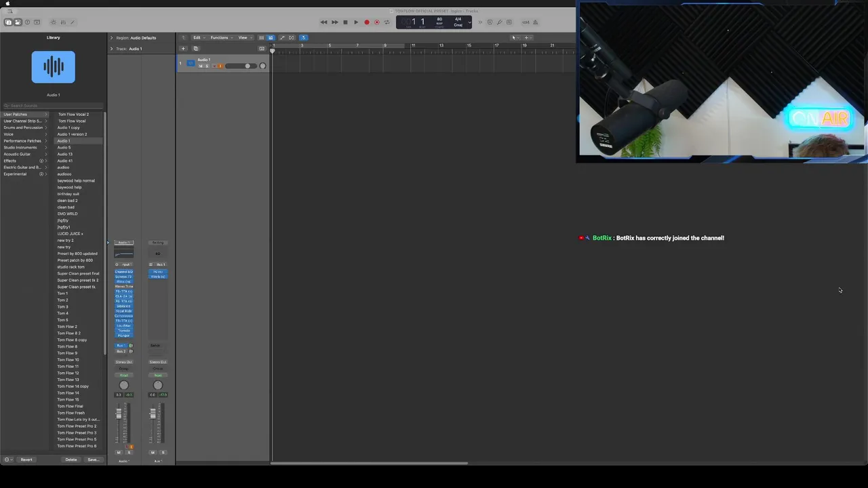868x488 pixels.
Task: Select Tom Flow Vocal 2 patch
Action: (x=73, y=114)
